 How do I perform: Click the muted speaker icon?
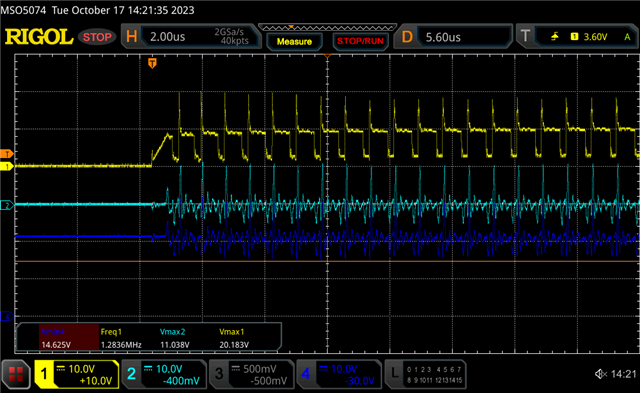601,373
